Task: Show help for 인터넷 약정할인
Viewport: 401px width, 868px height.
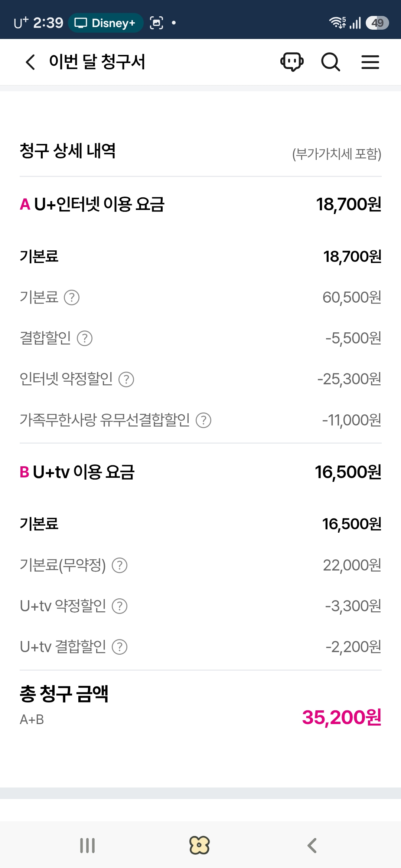Action: pos(126,379)
